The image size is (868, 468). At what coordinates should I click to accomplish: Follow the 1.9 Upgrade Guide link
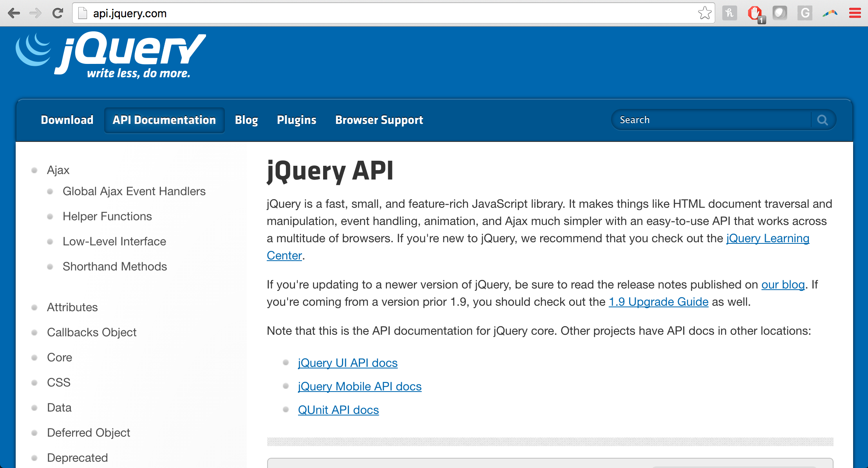point(658,302)
